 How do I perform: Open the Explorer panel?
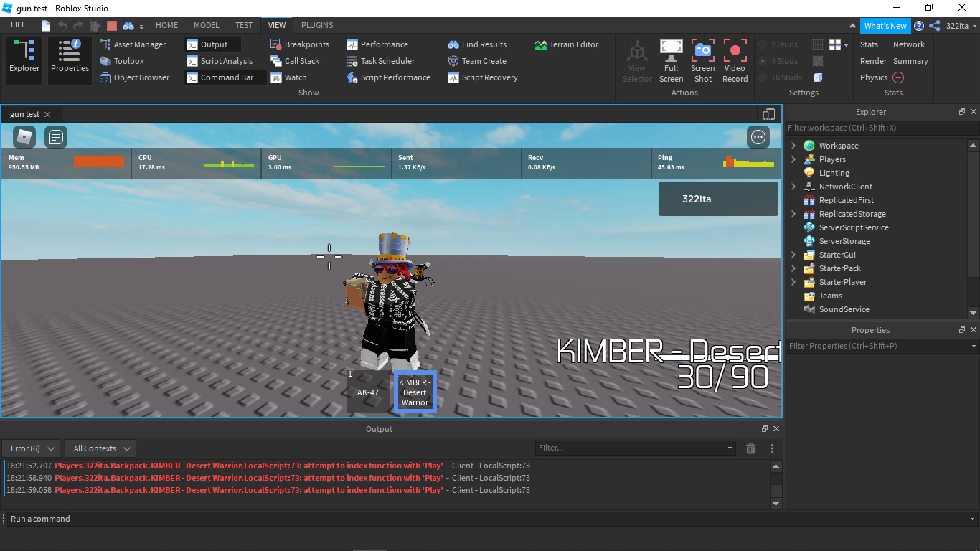tap(24, 60)
